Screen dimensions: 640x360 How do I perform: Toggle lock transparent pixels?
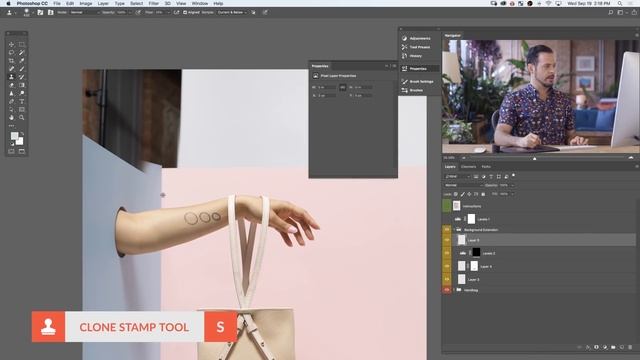(456, 194)
